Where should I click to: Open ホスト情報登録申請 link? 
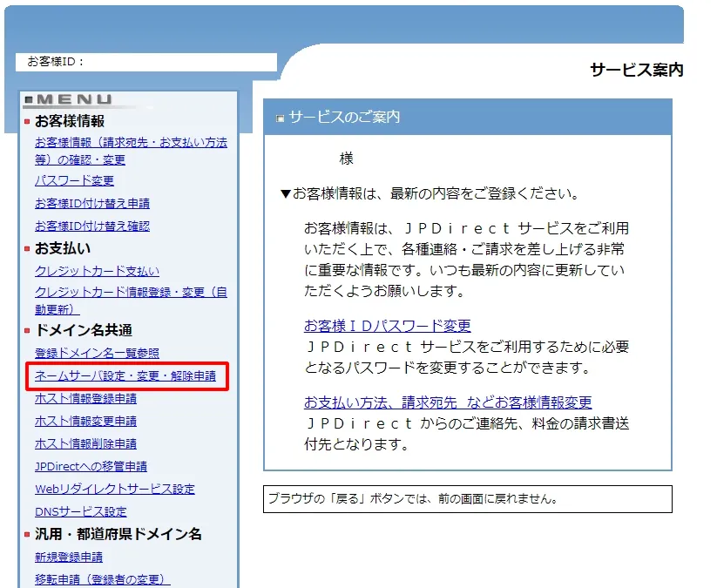tap(85, 398)
